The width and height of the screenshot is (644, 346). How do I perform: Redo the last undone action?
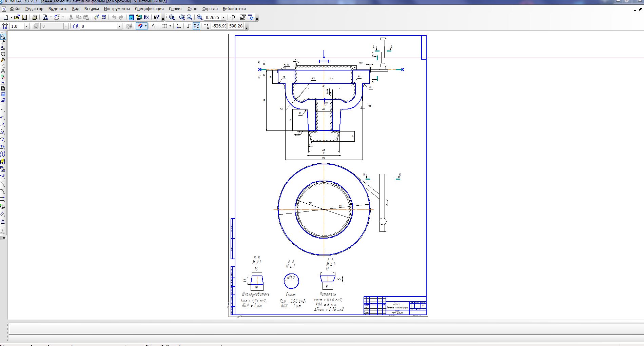121,17
